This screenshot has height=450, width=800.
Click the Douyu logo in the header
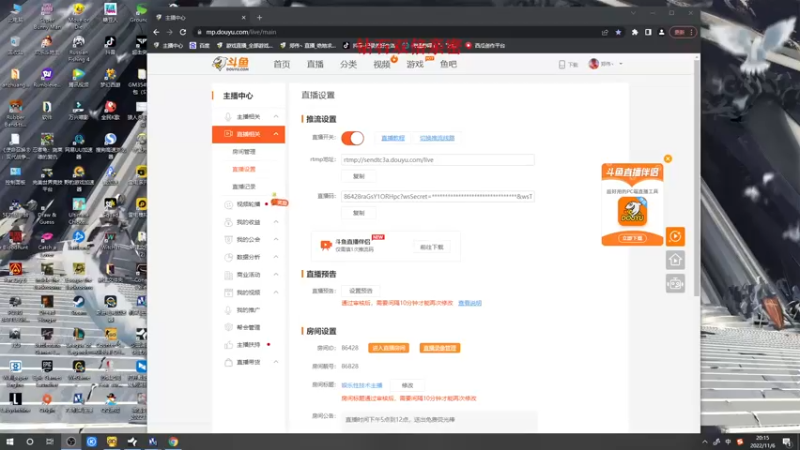click(231, 64)
